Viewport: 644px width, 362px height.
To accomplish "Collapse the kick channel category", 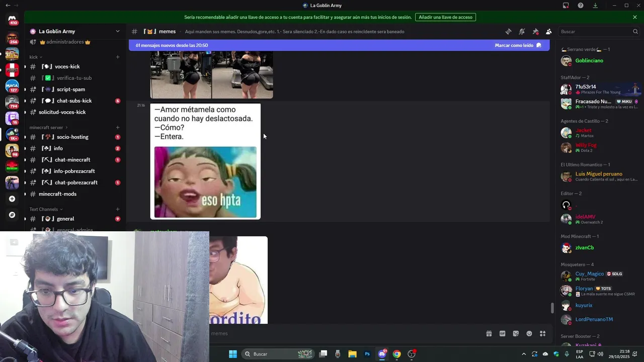I will [36, 57].
